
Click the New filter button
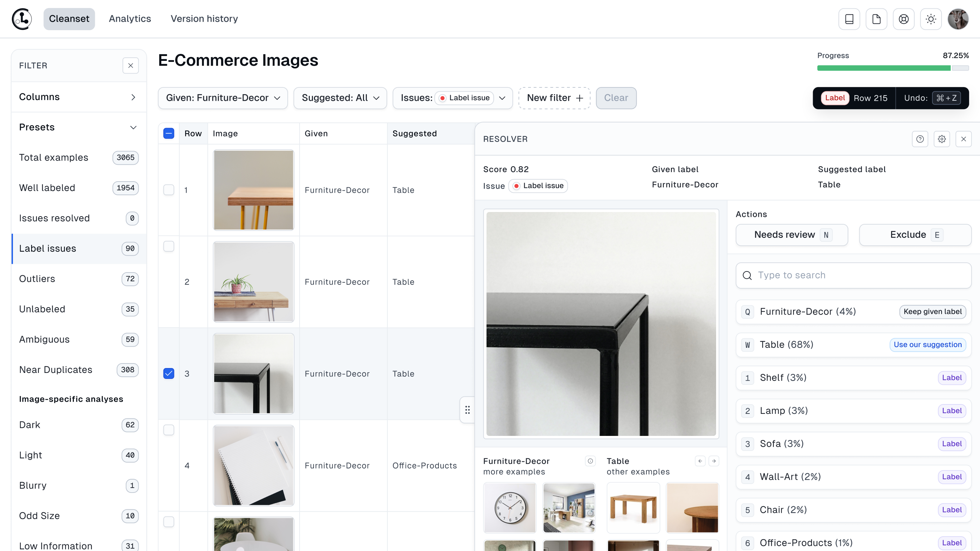coord(554,98)
